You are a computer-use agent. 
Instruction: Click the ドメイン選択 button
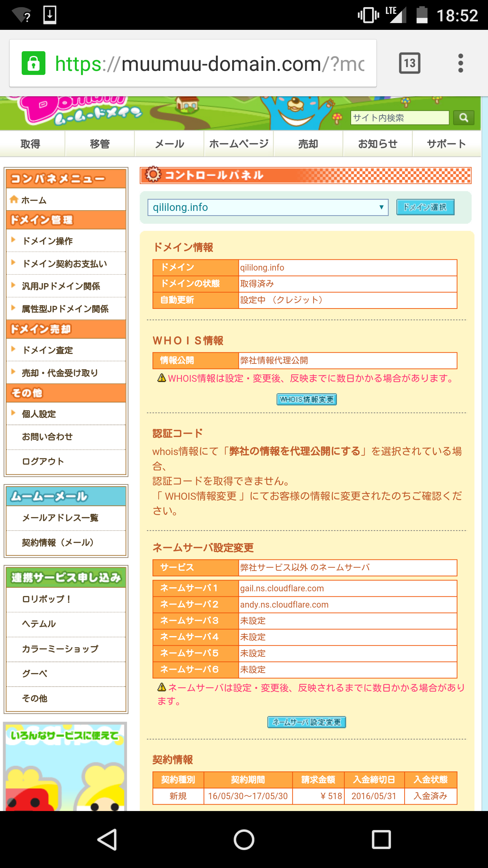pos(425,207)
